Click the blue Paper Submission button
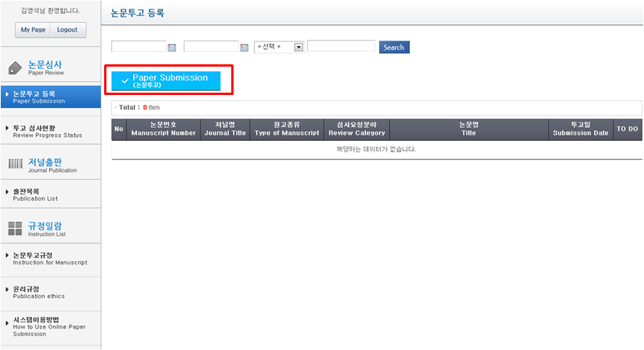This screenshot has height=350, width=644. click(166, 81)
